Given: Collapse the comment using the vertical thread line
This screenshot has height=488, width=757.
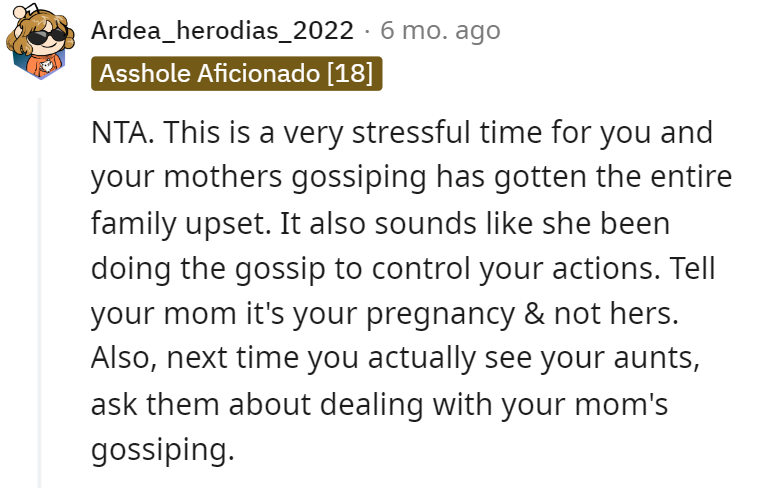Looking at the screenshot, I should [41, 290].
